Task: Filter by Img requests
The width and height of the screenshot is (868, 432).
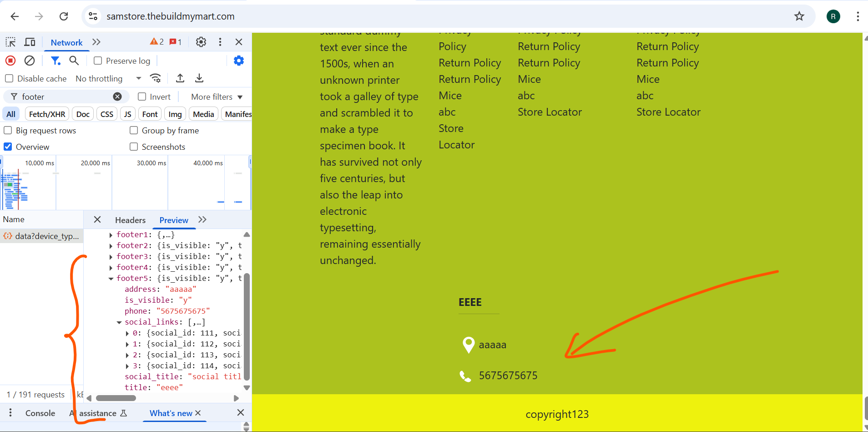Action: (175, 114)
